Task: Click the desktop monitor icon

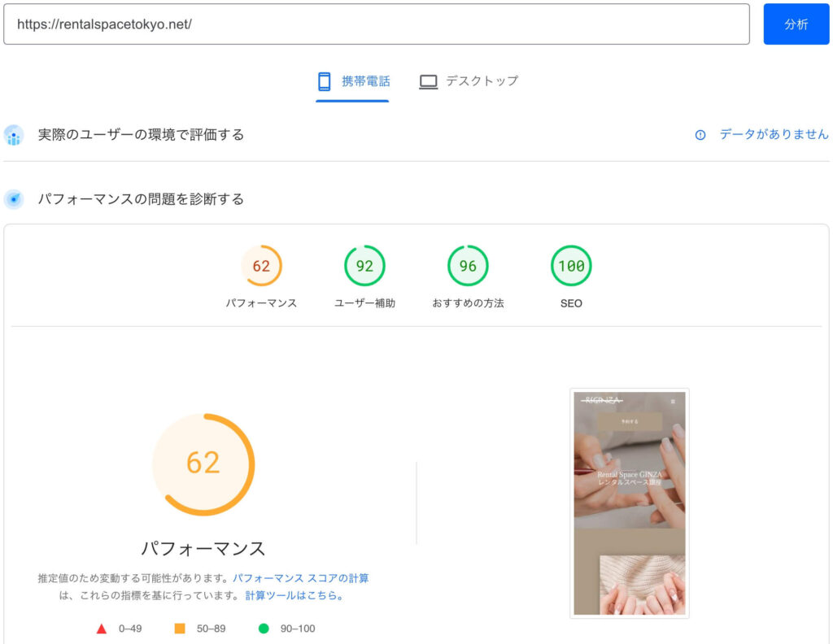Action: [428, 81]
